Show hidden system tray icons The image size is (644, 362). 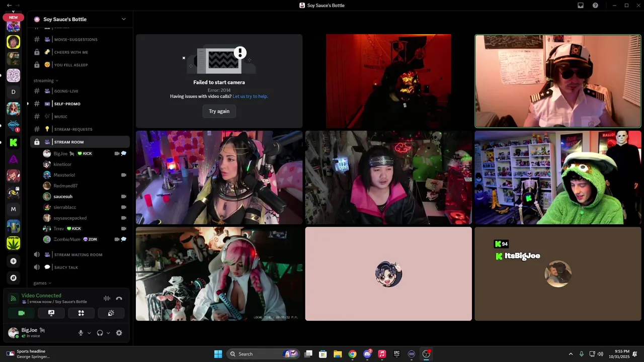coord(571,354)
